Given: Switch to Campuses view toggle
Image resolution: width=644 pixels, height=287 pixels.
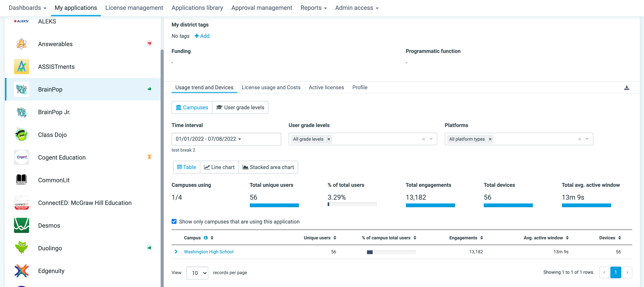Looking at the screenshot, I should 192,107.
